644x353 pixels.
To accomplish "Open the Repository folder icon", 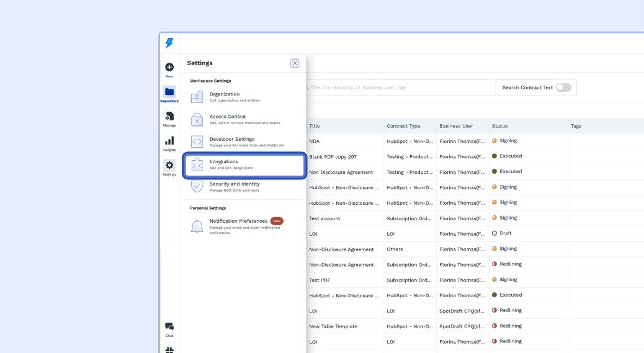I will (x=169, y=92).
